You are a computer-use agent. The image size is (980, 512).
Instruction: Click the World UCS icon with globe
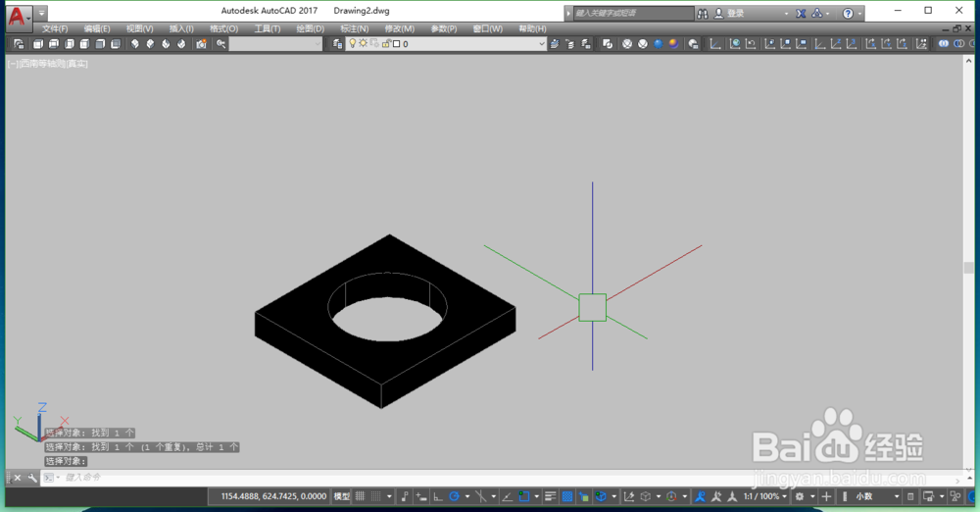coord(735,44)
